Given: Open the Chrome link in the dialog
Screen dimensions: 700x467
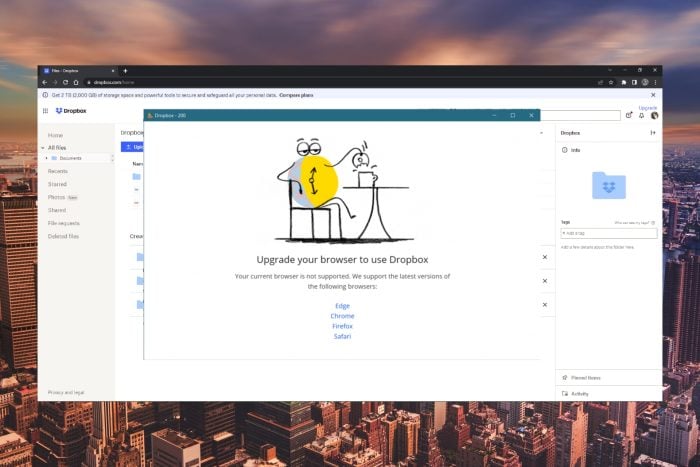Looking at the screenshot, I should (x=342, y=316).
